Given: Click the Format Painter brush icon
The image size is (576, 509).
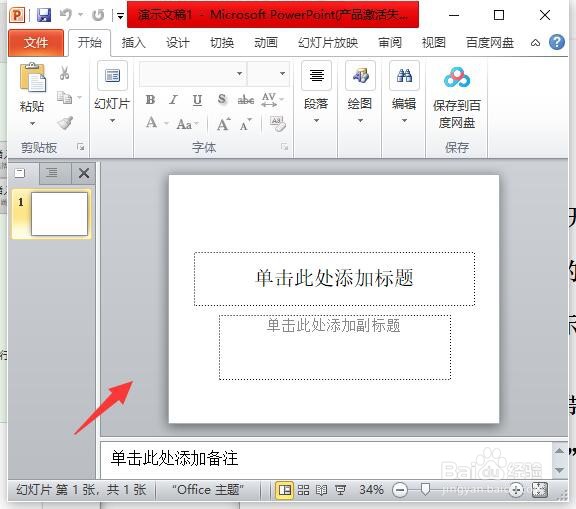Looking at the screenshot, I should coord(65,123).
